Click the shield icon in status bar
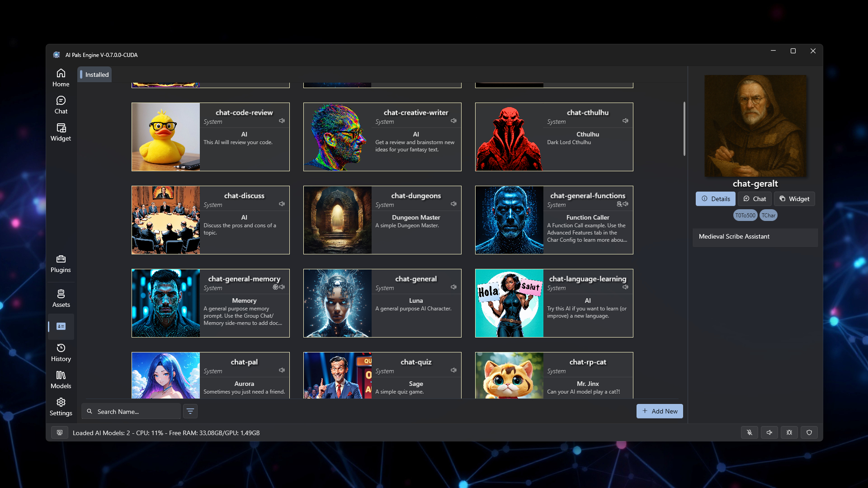The height and width of the screenshot is (488, 868). pyautogui.click(x=809, y=432)
